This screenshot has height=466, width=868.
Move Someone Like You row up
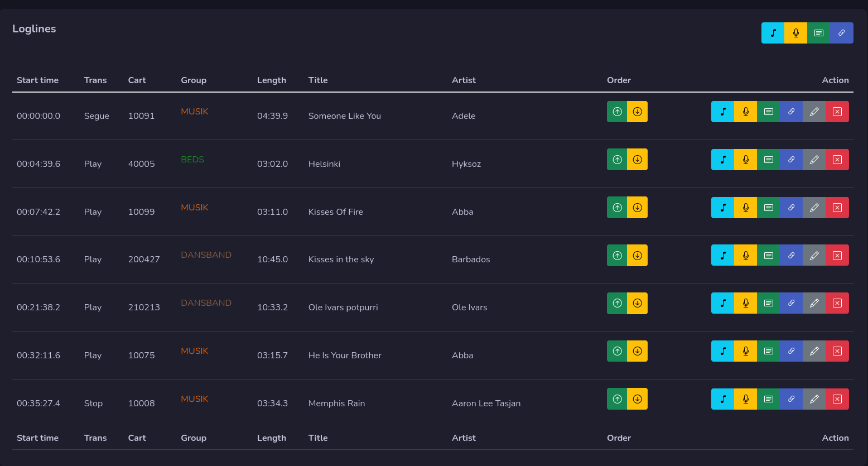click(x=617, y=112)
